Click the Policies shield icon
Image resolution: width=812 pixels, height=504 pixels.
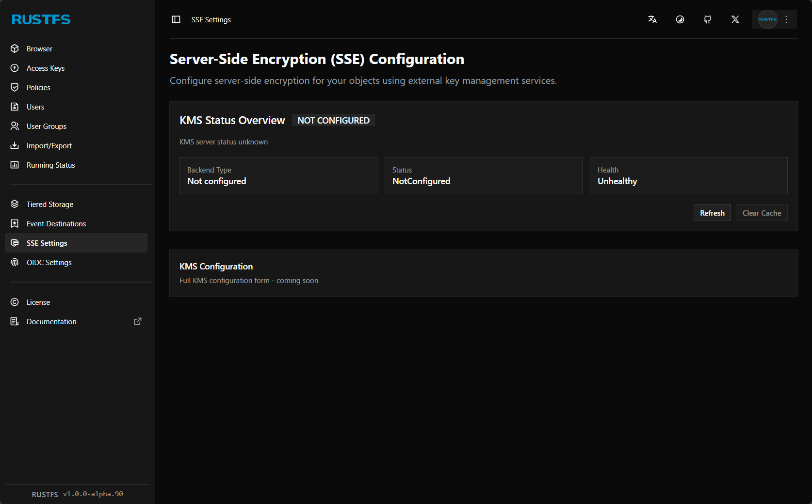click(x=15, y=88)
